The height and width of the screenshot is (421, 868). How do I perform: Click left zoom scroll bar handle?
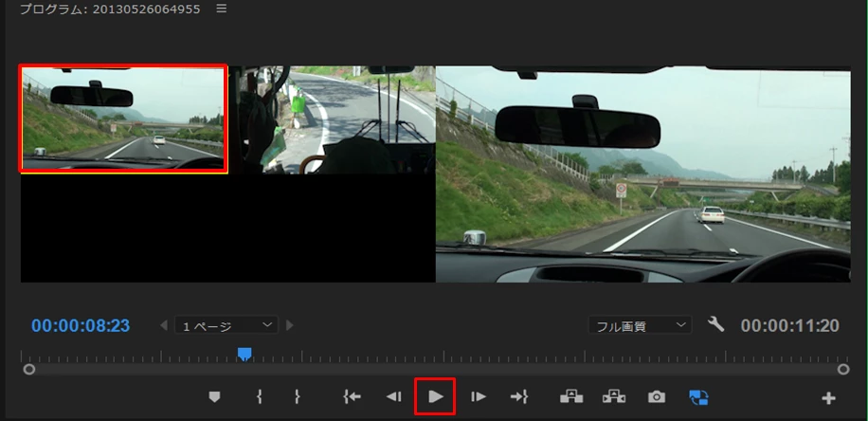[29, 369]
